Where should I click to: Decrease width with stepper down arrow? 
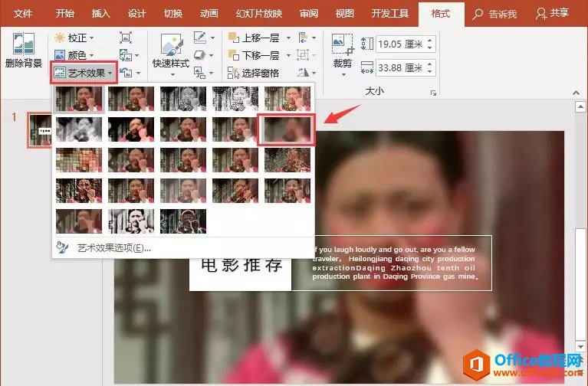(x=430, y=72)
